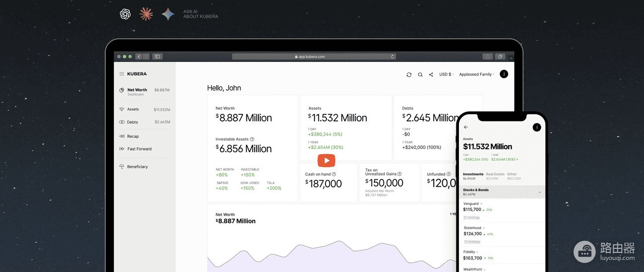Click the browser new tab plus button

[x=511, y=58]
